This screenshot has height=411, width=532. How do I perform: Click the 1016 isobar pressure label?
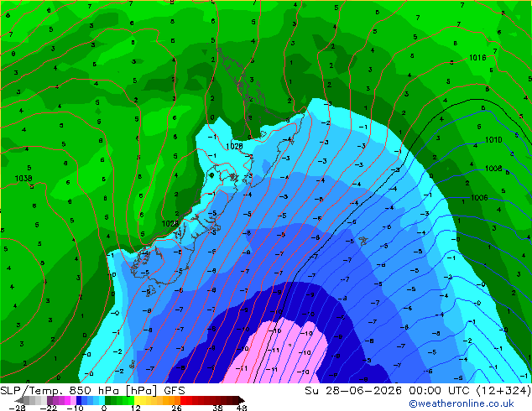point(477,58)
